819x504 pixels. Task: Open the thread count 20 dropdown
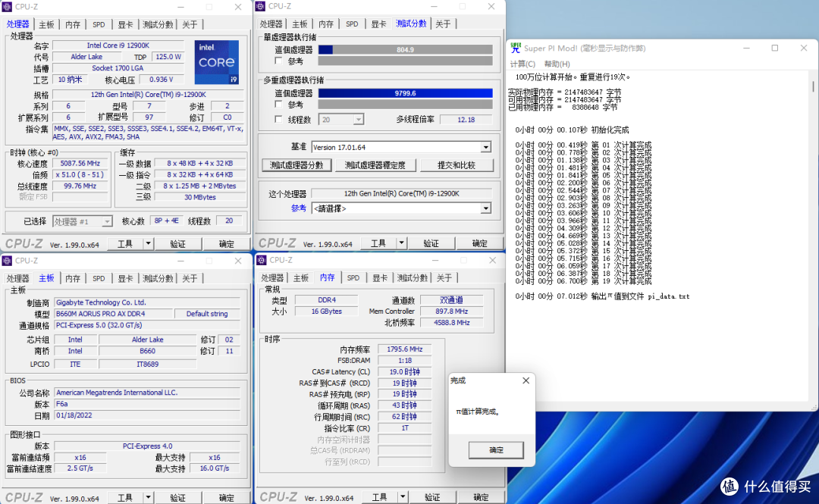[x=358, y=120]
